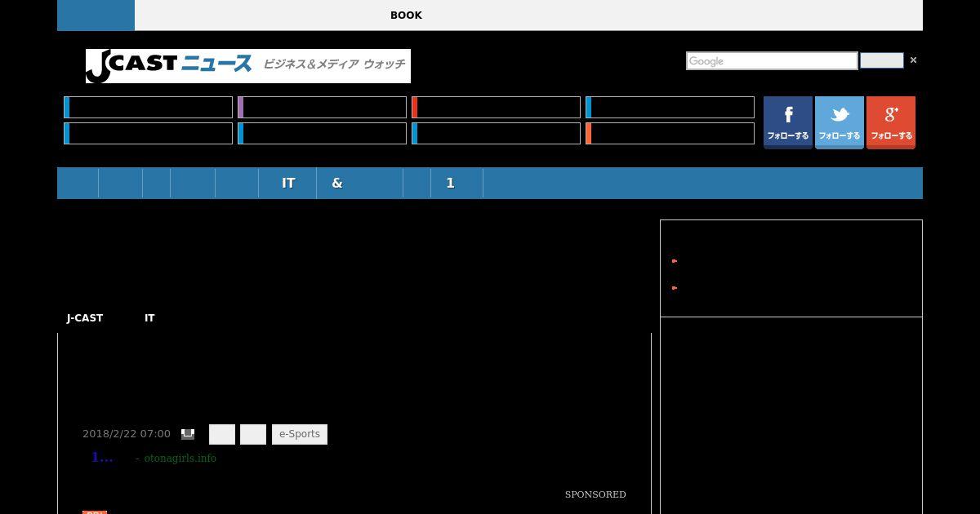Follow J-CAST on Google Plus

click(x=891, y=122)
